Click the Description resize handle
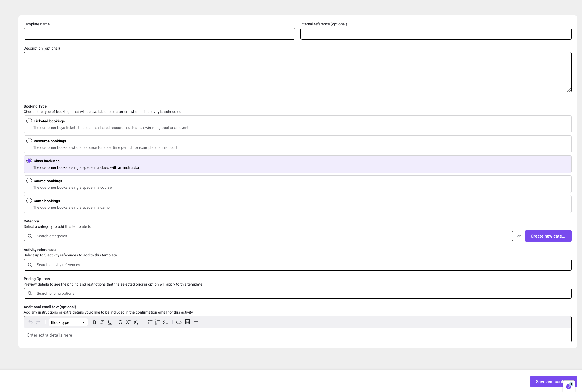Image resolution: width=582 pixels, height=392 pixels. point(569,90)
